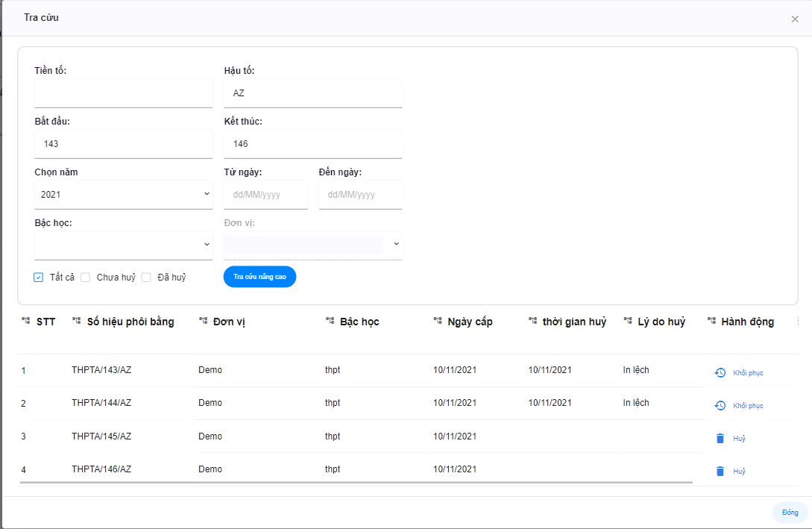Click the Tra cứu nâng cao button
The height and width of the screenshot is (529, 812).
click(259, 277)
